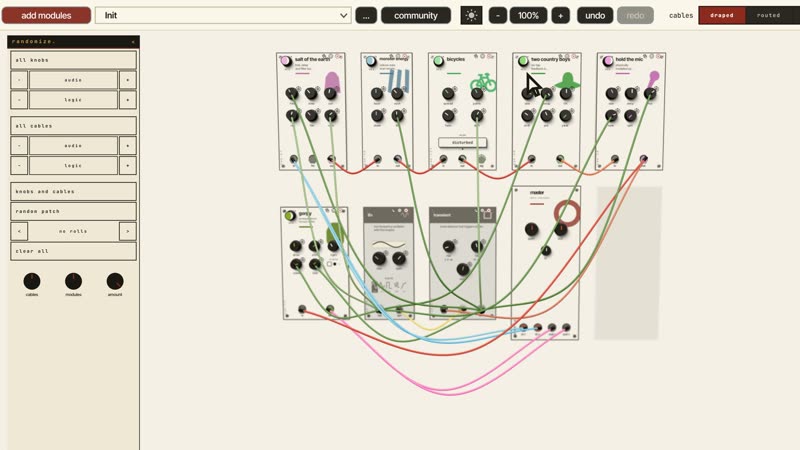Click plus beside all cables logic
The height and width of the screenshot is (450, 800).
(x=128, y=165)
